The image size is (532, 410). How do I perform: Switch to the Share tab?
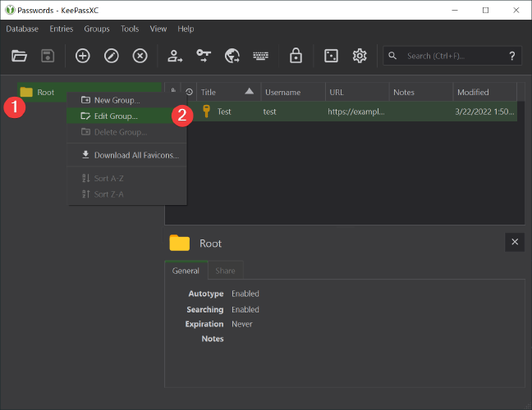coord(225,271)
